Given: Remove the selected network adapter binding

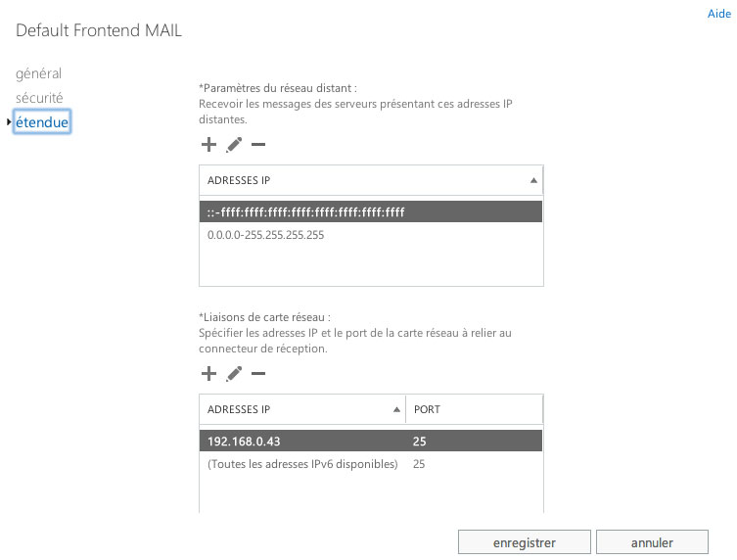Looking at the screenshot, I should [258, 374].
